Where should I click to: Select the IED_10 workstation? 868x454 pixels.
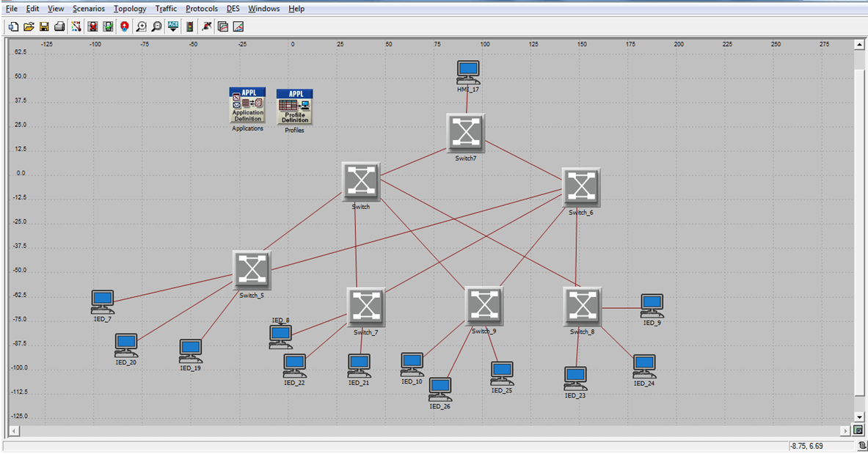pyautogui.click(x=412, y=365)
